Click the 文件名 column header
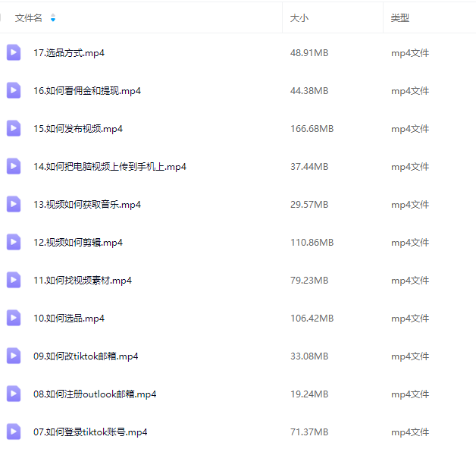This screenshot has width=476, height=452. tap(29, 18)
